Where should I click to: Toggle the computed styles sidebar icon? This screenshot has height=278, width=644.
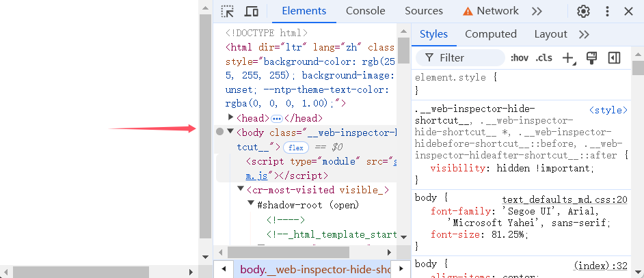(x=614, y=58)
